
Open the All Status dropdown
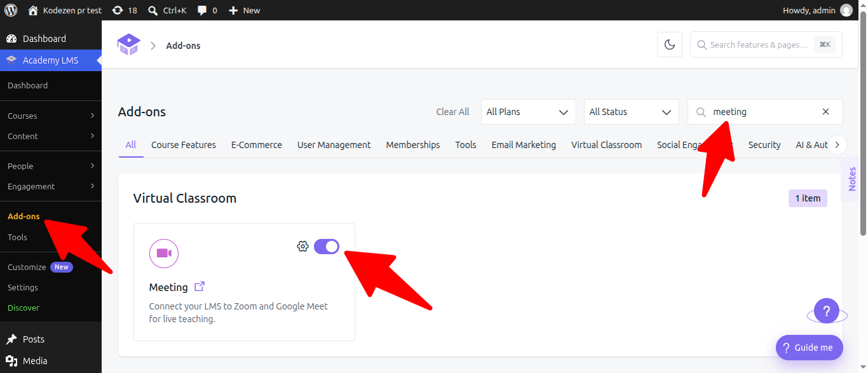[632, 112]
